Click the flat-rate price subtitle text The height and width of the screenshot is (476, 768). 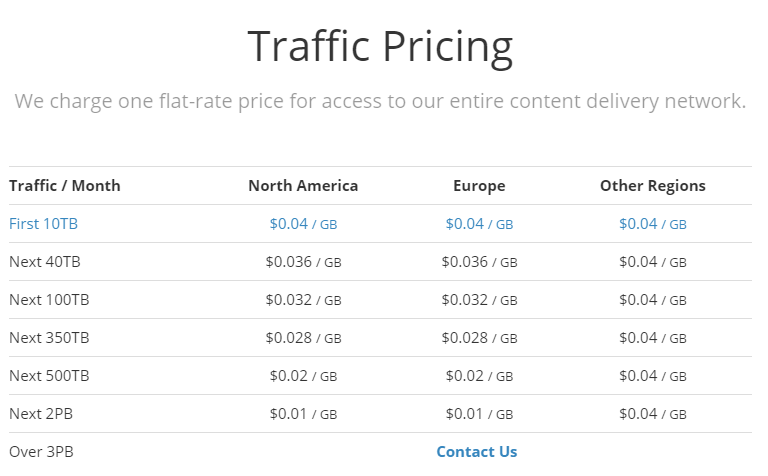[x=380, y=101]
